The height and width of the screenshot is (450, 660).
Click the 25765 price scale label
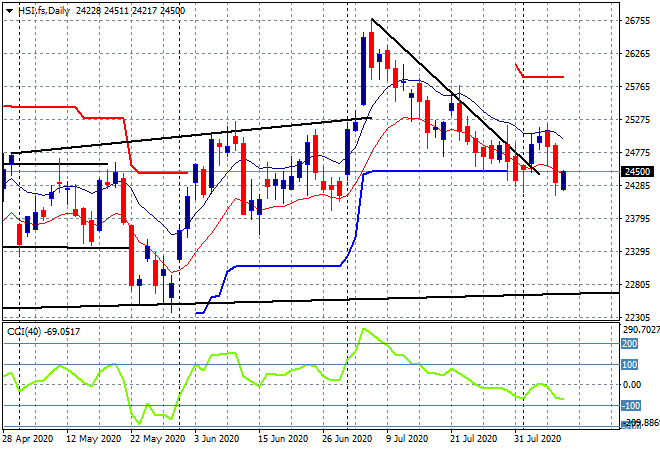point(637,87)
